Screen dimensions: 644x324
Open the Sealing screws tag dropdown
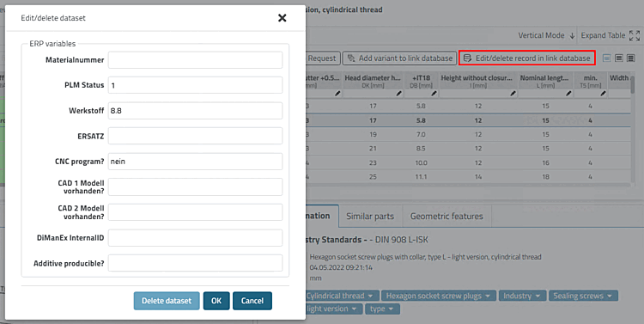[x=583, y=296]
